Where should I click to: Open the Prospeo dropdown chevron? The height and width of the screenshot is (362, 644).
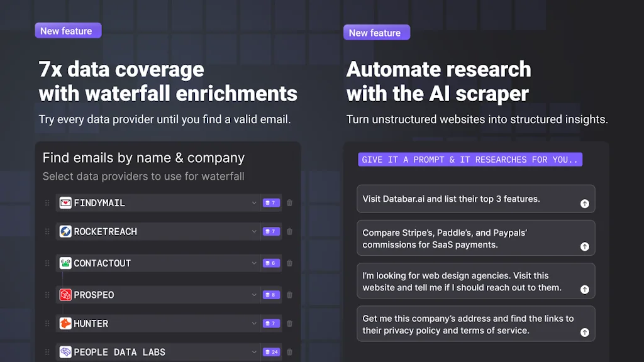254,295
